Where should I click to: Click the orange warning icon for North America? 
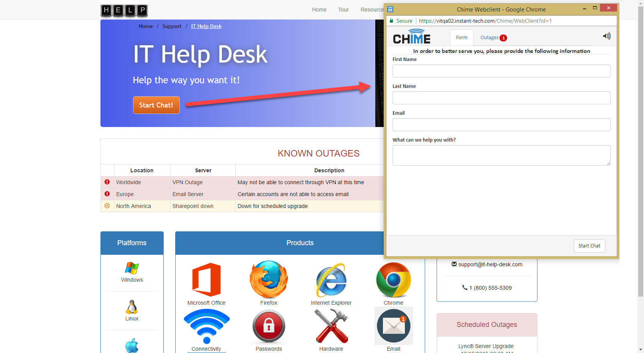107,206
